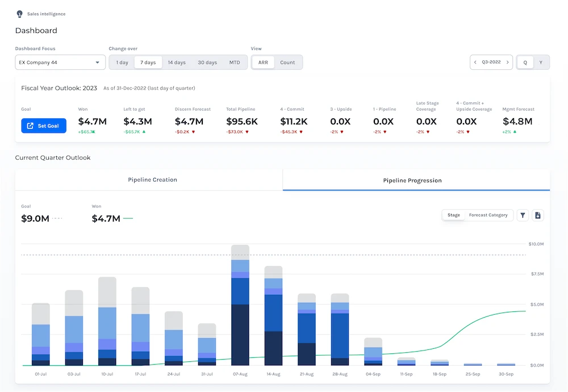
Task: Click the Mgmt Forecast $4.8M value
Action: (x=517, y=122)
